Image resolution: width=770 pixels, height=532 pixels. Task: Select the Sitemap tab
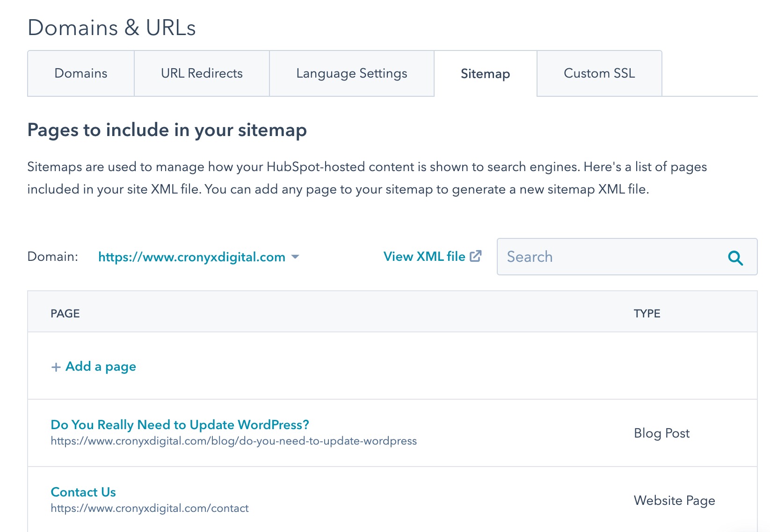[x=485, y=74]
